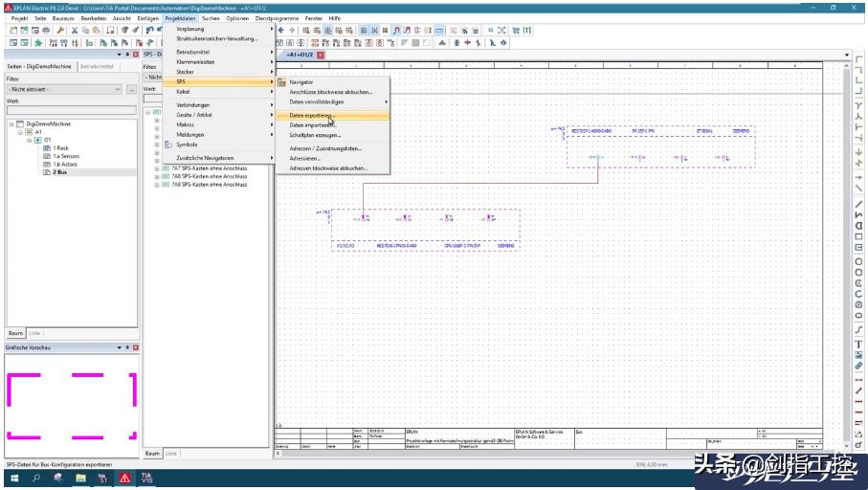The height and width of the screenshot is (490, 868).
Task: Select 'Daten exportieren...' in SPS submenu
Action: [332, 116]
